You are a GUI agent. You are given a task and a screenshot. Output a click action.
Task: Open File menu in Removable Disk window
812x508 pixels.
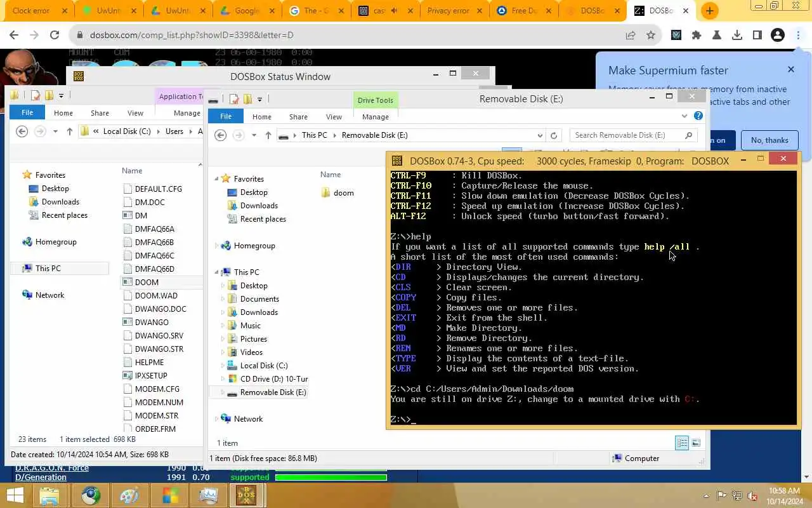pyautogui.click(x=226, y=117)
